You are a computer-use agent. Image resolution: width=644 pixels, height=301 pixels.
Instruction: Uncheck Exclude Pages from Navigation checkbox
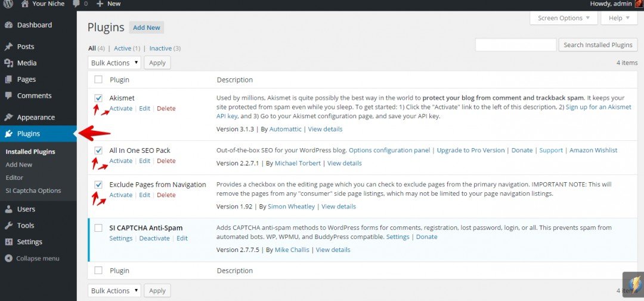pyautogui.click(x=98, y=185)
